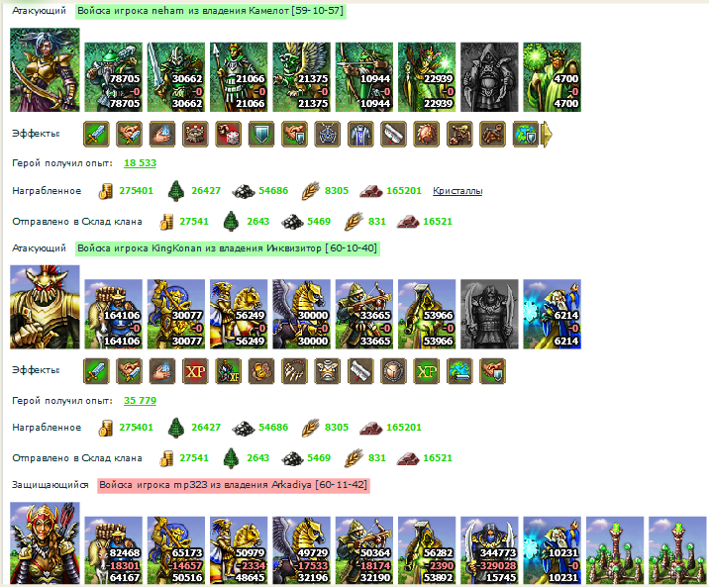Image resolution: width=709 pixels, height=588 pixels.
Task: Click the teal shield effect icon
Action: (261, 134)
